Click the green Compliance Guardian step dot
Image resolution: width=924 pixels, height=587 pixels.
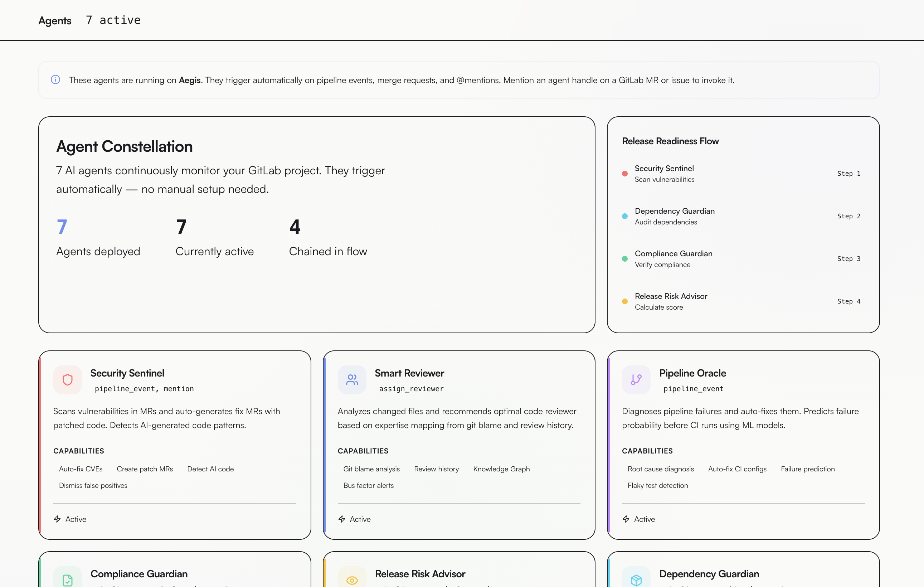[x=625, y=259]
